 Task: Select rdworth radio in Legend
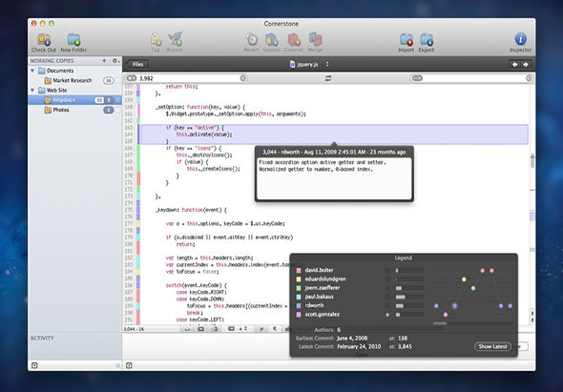pos(387,305)
